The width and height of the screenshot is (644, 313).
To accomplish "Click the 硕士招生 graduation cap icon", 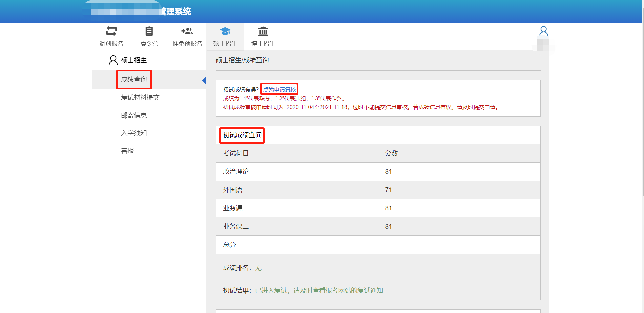I will 225,31.
